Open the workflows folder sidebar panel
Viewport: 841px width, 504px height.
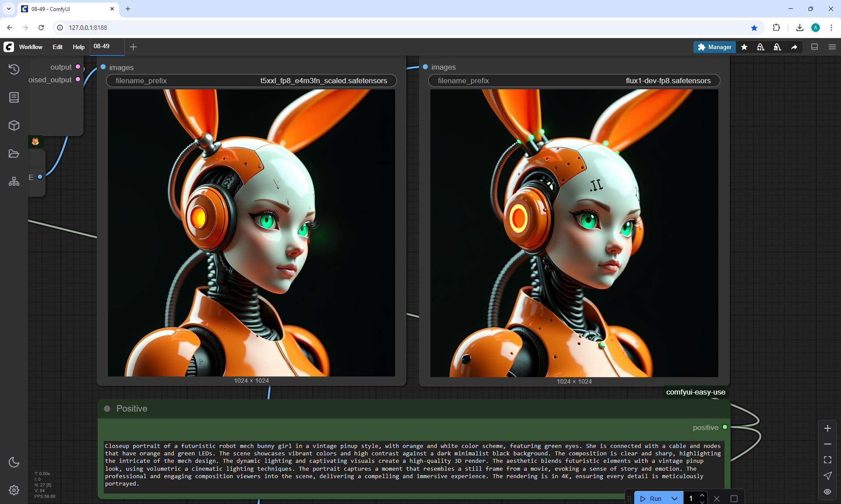pos(14,154)
